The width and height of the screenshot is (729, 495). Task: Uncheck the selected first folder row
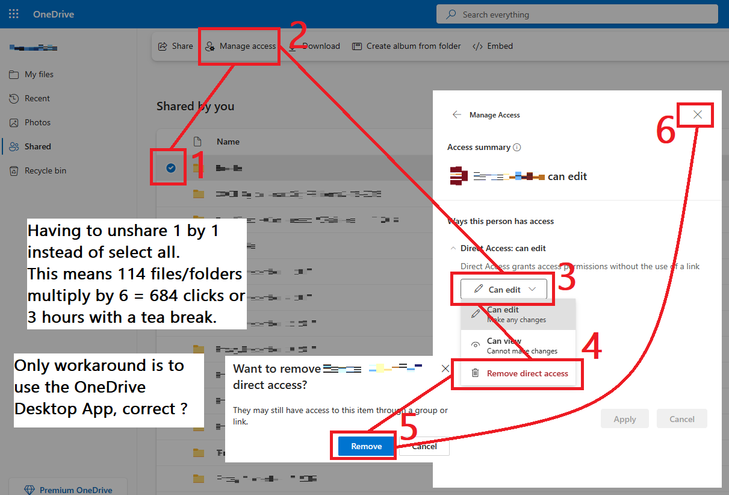171,168
